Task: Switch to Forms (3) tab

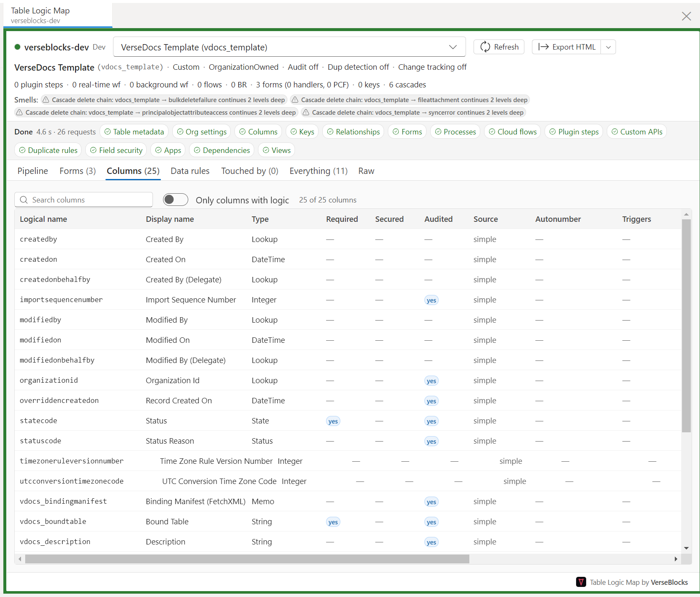Action: click(x=78, y=171)
